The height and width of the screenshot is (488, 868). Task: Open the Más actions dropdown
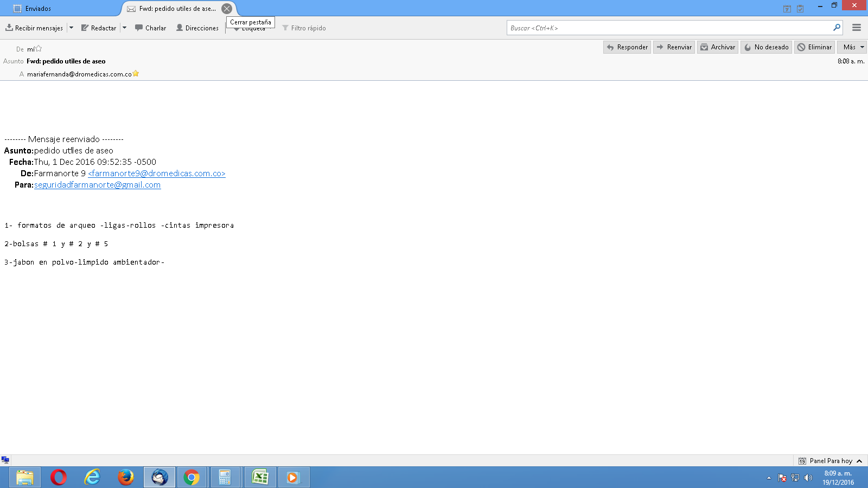click(851, 47)
